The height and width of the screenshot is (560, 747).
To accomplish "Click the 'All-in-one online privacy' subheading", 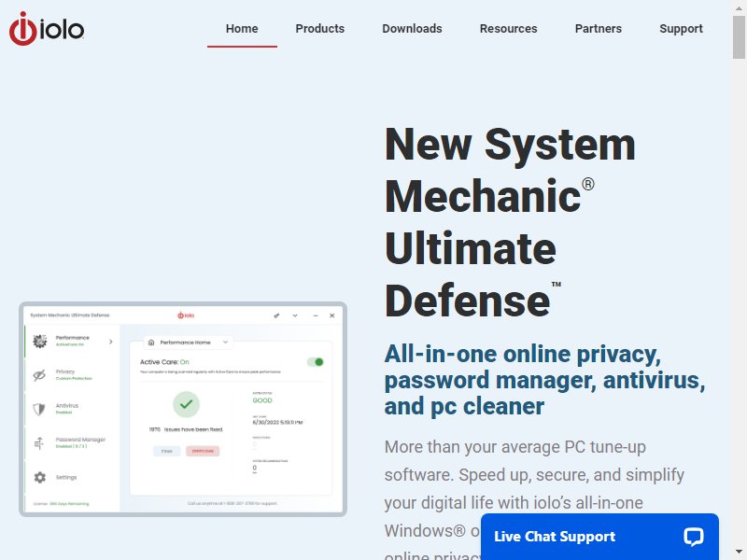I will click(x=544, y=380).
